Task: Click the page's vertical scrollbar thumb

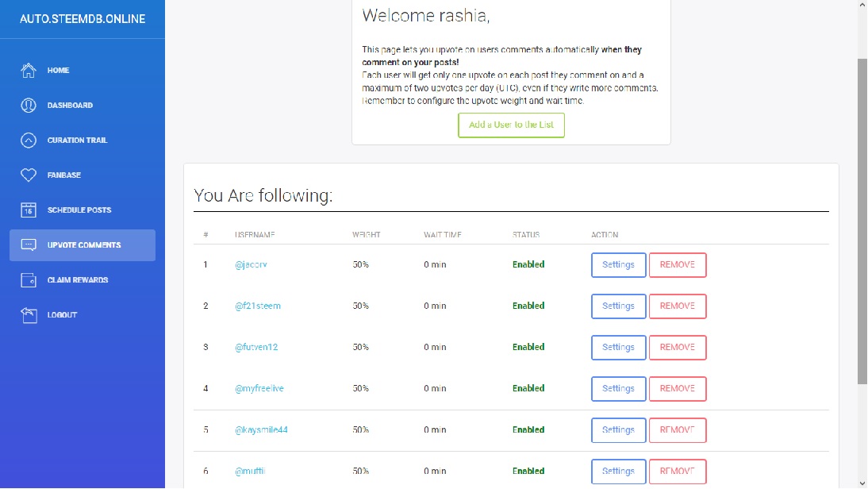Action: tap(862, 222)
